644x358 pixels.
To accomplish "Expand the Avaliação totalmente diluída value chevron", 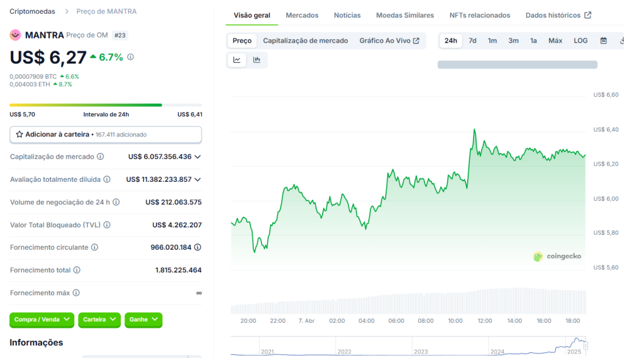I will (x=197, y=179).
